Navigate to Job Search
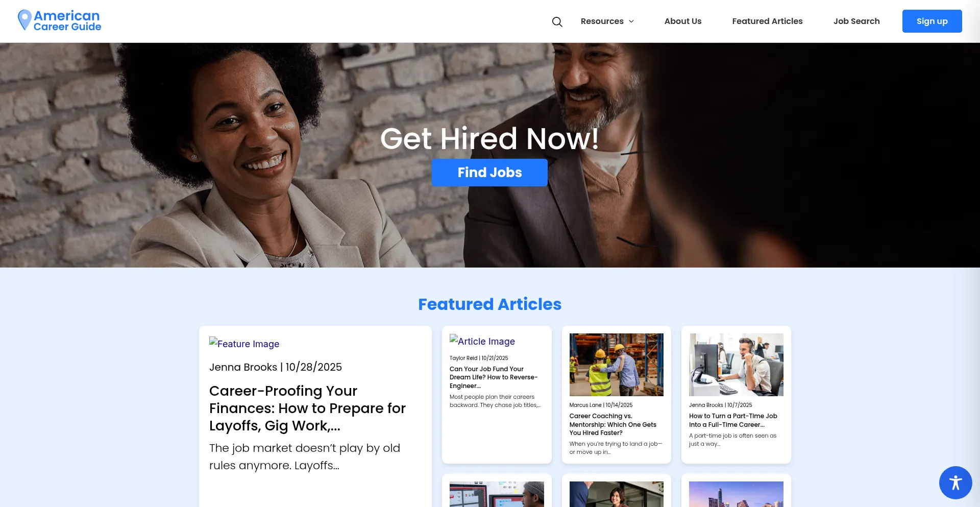The width and height of the screenshot is (980, 507). 856,21
